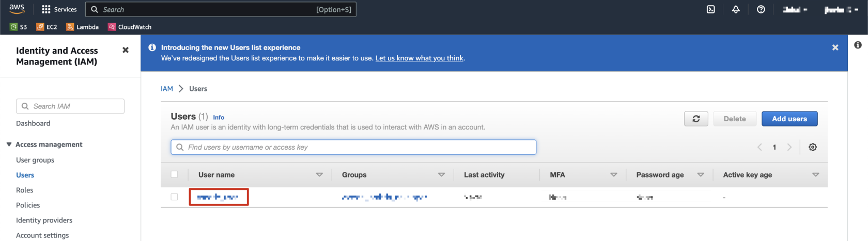Tick the checkbox for the listed user
This screenshot has height=241, width=868.
click(174, 197)
